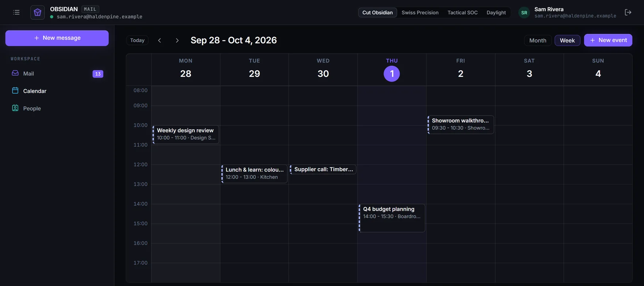
Task: Open the Supplier call event
Action: [323, 169]
